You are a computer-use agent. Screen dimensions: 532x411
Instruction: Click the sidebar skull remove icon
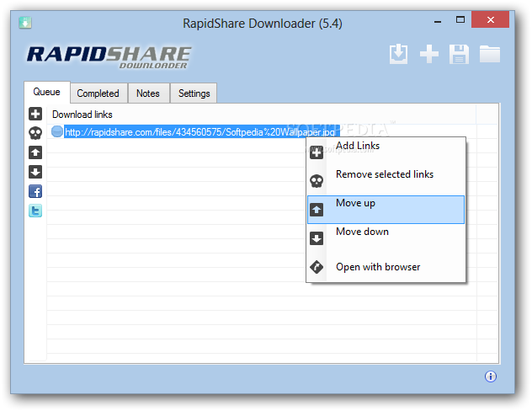[x=35, y=133]
